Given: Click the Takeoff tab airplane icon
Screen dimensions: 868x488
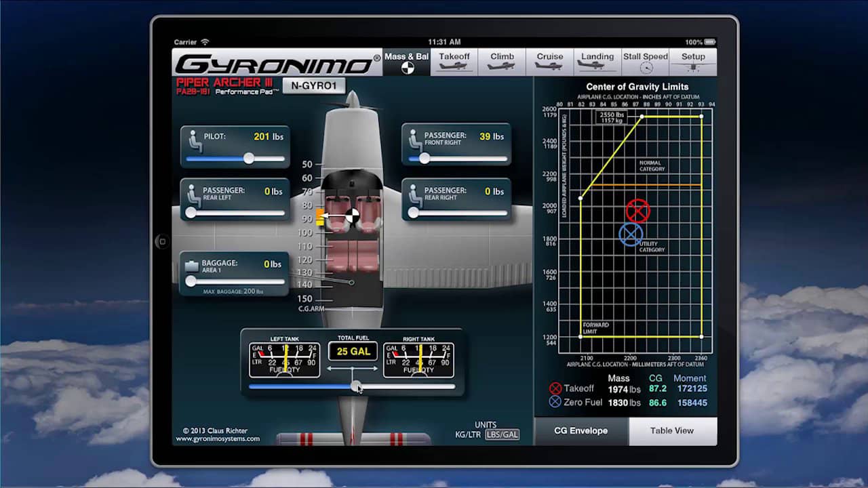Looking at the screenshot, I should (x=454, y=66).
